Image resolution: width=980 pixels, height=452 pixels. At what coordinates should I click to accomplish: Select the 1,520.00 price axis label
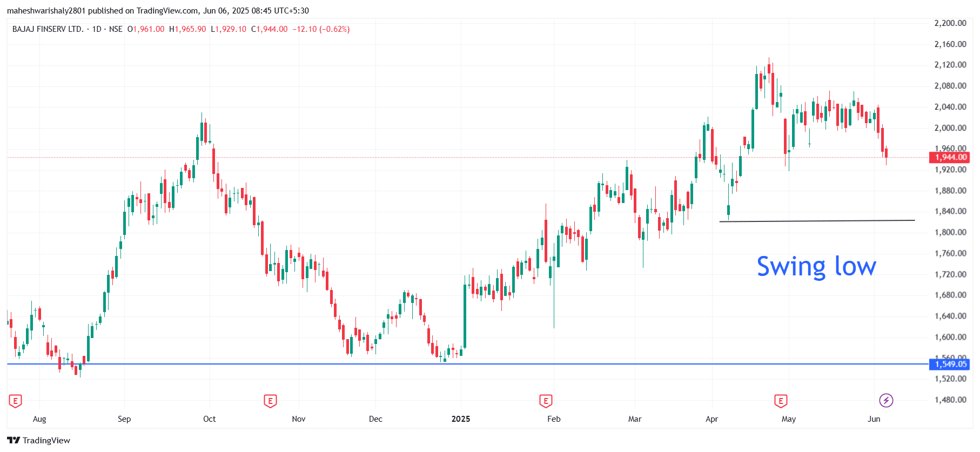coord(950,379)
